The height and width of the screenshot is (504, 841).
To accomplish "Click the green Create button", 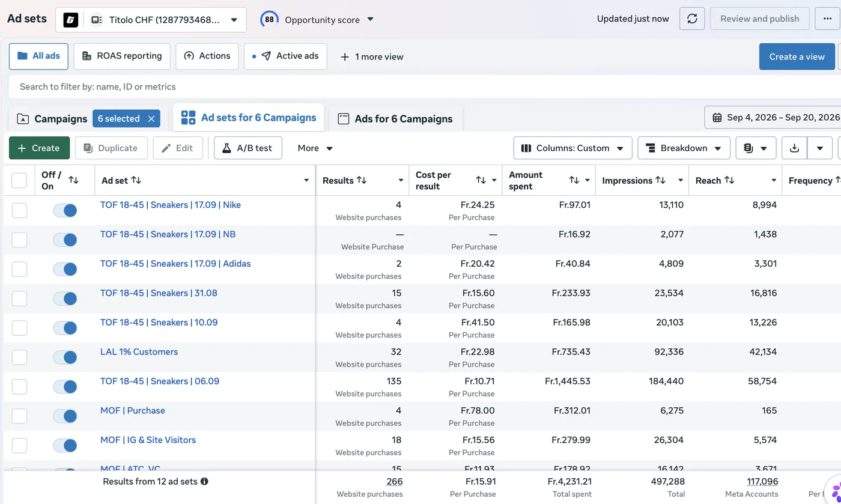I will pyautogui.click(x=39, y=148).
